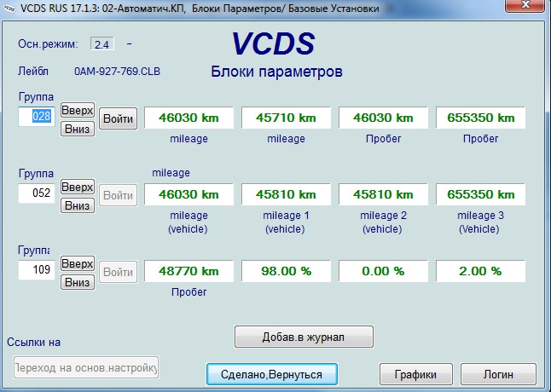
Task: Click disabled Войти button for group 109
Action: coord(118,272)
